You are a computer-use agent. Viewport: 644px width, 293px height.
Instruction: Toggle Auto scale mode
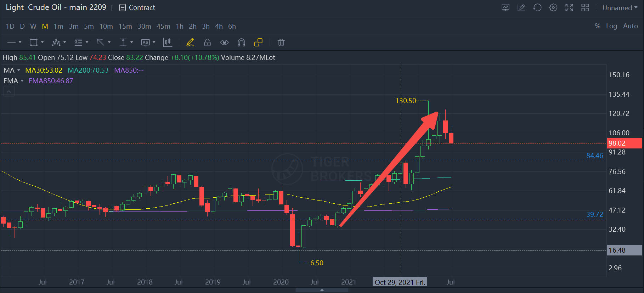631,26
